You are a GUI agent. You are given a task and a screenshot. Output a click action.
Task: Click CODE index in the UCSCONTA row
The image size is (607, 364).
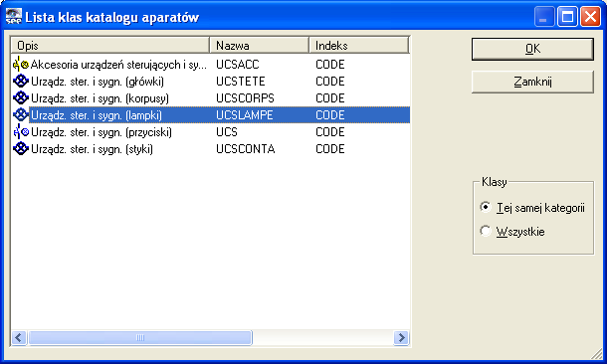329,149
